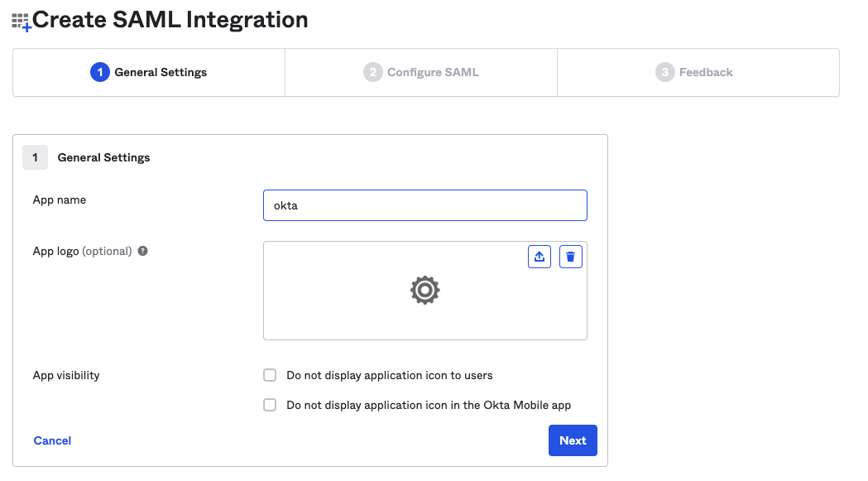Click the gear logo placeholder image
The image size is (868, 481).
click(424, 290)
